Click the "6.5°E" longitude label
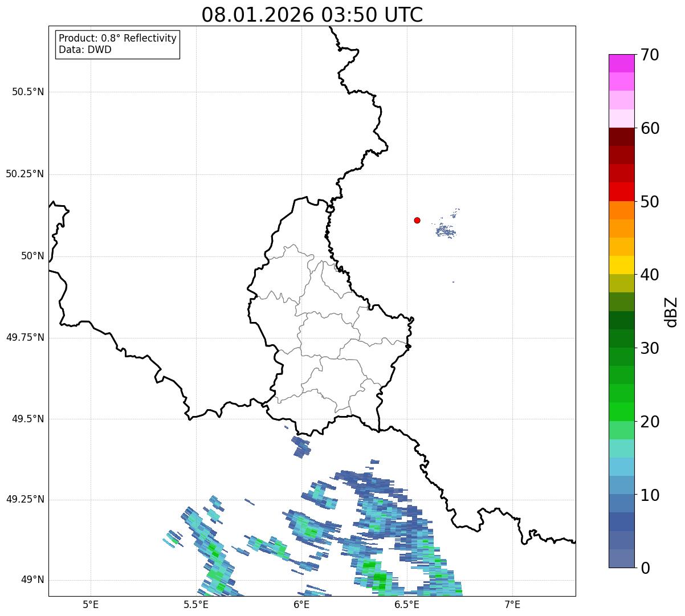 (407, 605)
